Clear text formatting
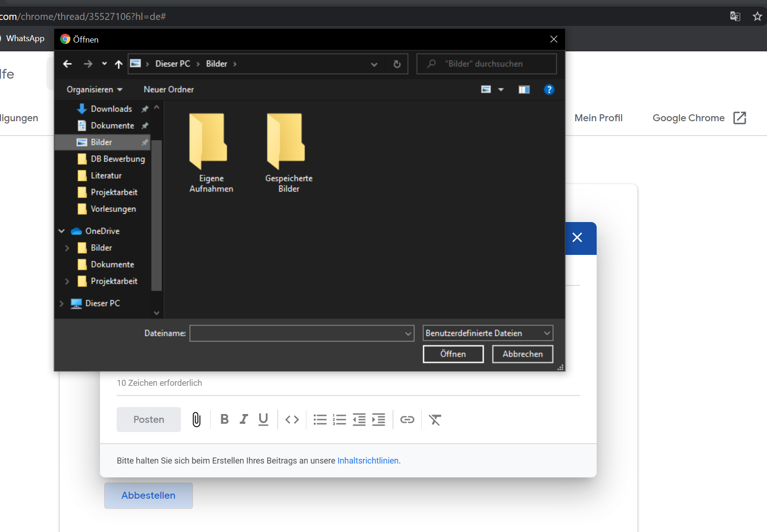 tap(435, 420)
